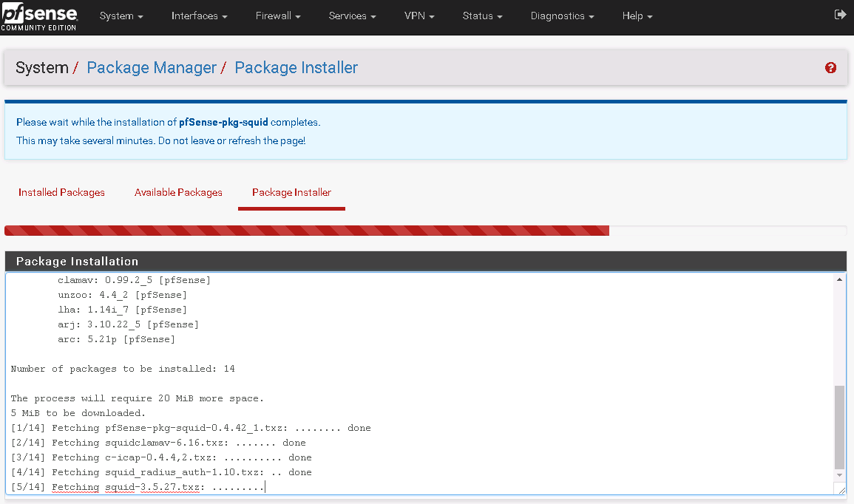Select the Package Installer tab
Image resolution: width=854 pixels, height=504 pixels.
click(x=291, y=192)
